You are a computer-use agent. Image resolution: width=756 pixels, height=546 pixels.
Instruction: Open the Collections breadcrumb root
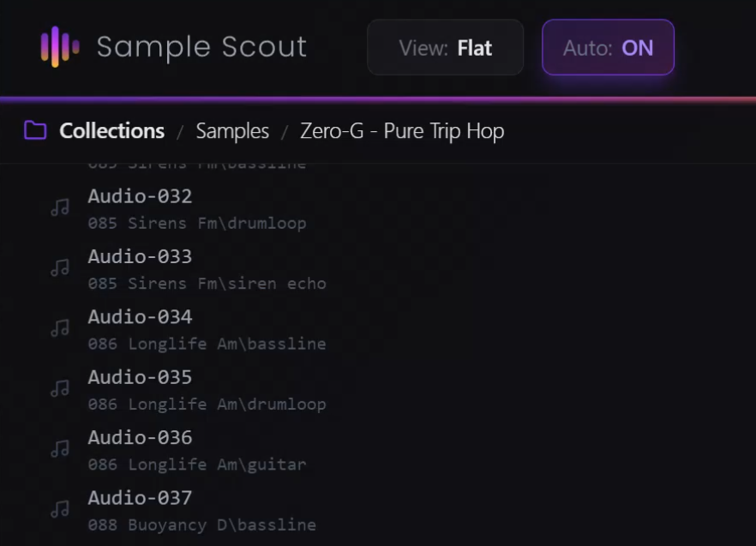click(x=111, y=131)
